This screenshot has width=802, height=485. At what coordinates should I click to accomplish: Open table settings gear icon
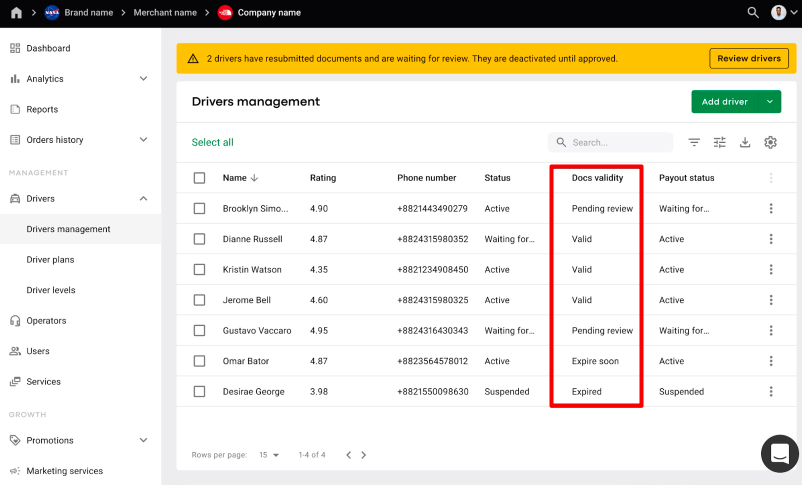tap(770, 143)
